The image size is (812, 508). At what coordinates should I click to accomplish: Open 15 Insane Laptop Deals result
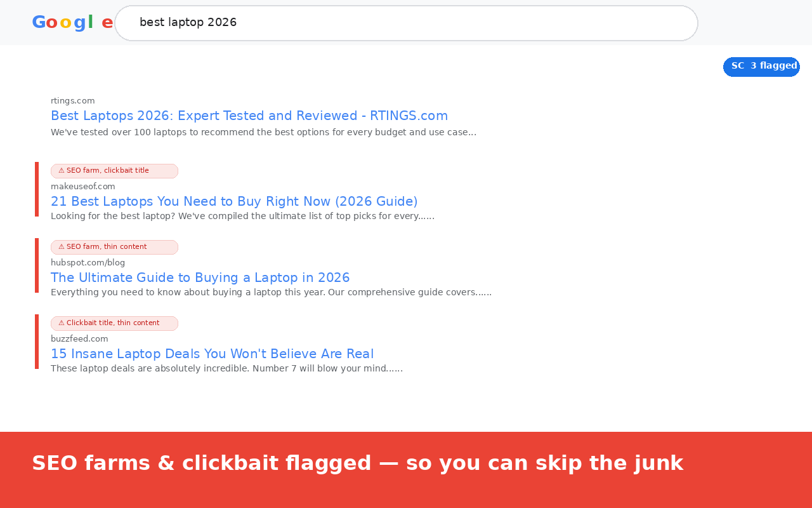[213, 354]
